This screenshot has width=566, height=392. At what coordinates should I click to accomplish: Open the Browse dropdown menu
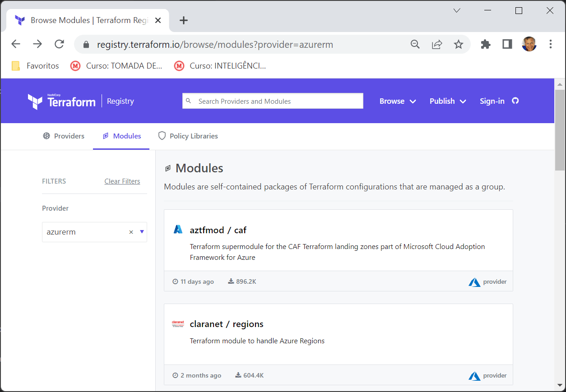click(398, 101)
